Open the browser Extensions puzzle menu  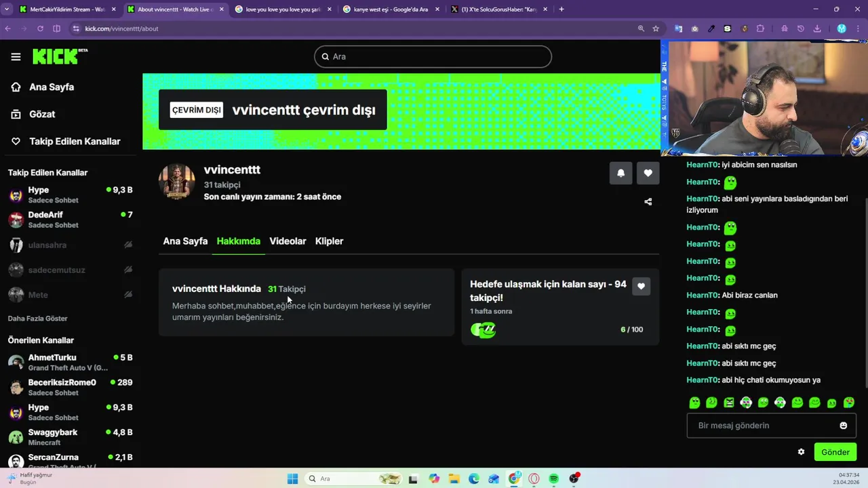pyautogui.click(x=760, y=28)
